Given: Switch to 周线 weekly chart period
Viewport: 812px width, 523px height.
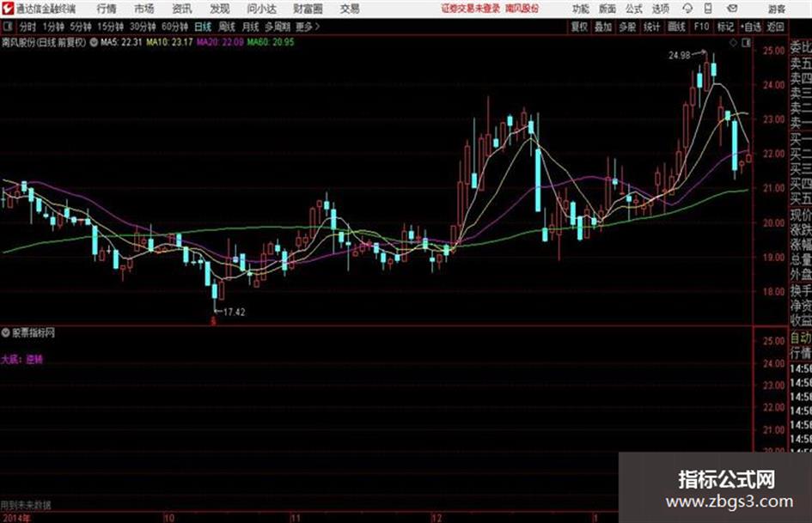Looking at the screenshot, I should point(227,27).
